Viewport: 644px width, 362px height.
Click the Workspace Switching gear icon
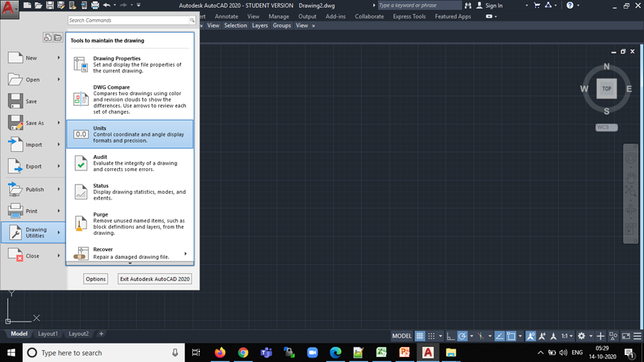581,336
